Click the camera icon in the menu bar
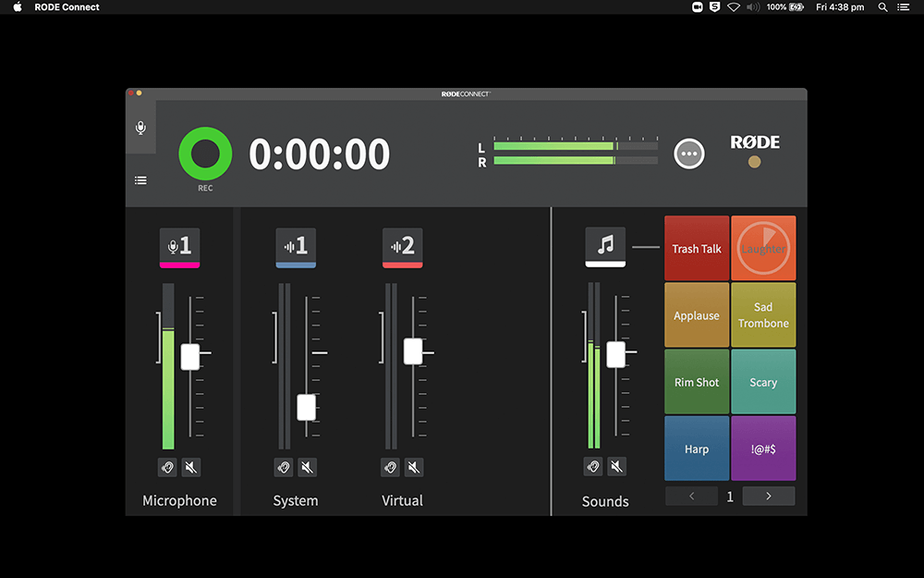 [697, 7]
